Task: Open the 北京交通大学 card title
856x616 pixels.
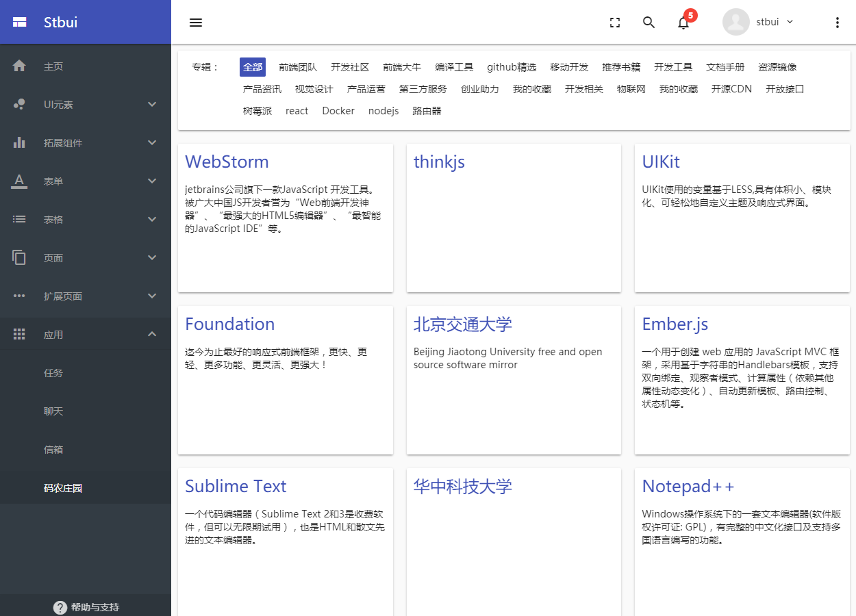Action: tap(463, 324)
